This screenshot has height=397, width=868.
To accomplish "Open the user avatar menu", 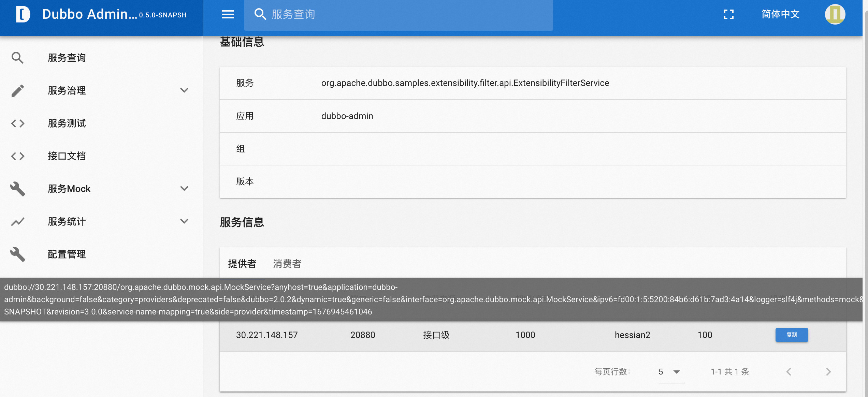I will click(835, 14).
